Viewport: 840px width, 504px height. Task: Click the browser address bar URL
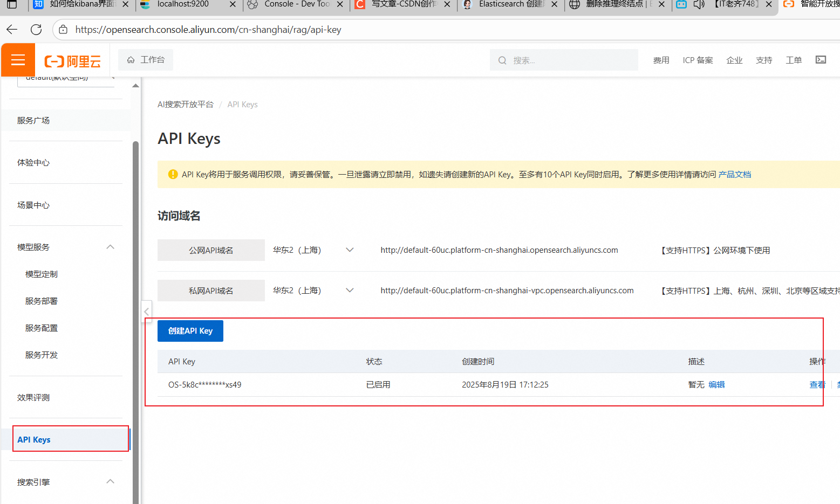click(208, 30)
